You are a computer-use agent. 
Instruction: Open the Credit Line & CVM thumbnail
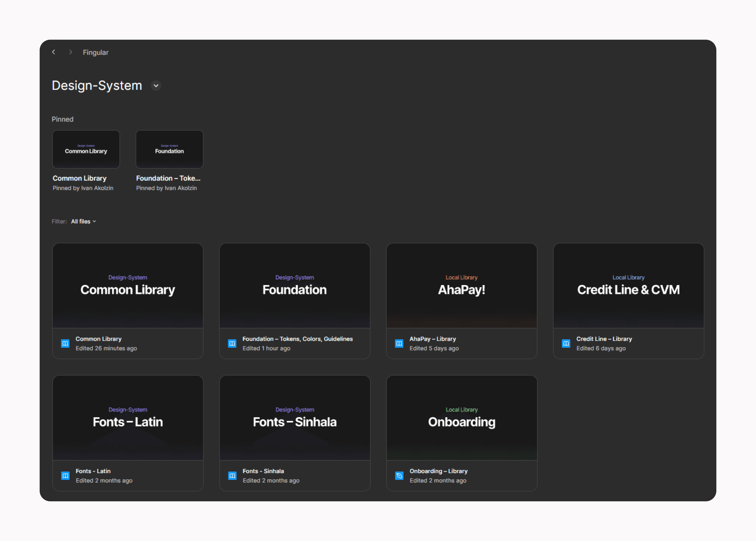(628, 286)
